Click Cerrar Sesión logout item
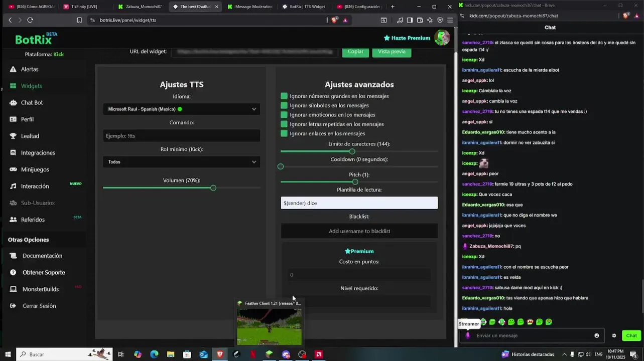Screen dimensions: 644x361 (39, 306)
